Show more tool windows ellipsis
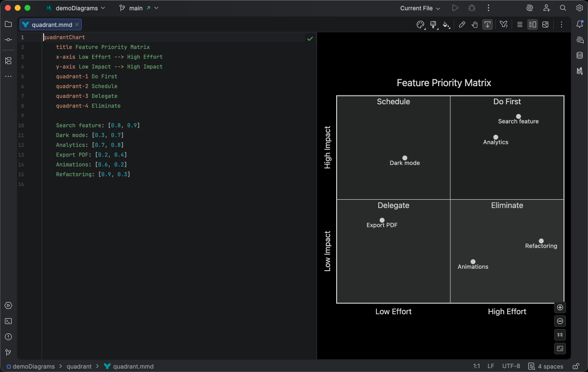 [x=8, y=76]
